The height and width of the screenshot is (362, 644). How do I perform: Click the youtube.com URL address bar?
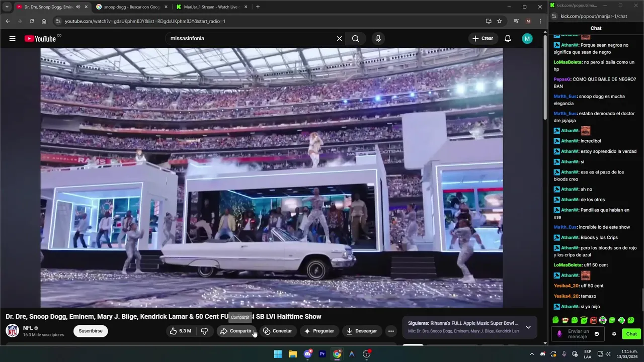tap(272, 21)
